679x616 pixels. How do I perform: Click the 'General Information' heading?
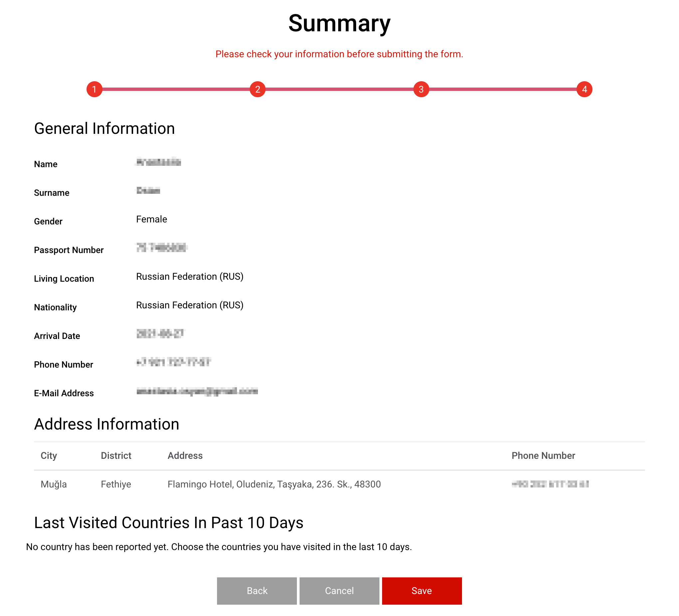[x=105, y=129]
